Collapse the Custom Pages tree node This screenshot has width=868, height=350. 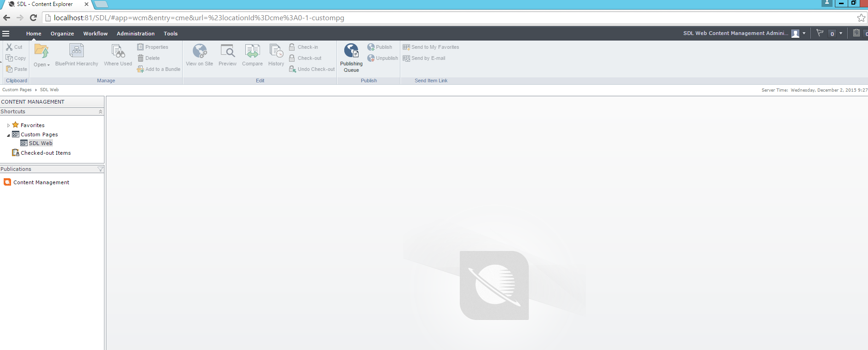pyautogui.click(x=8, y=135)
